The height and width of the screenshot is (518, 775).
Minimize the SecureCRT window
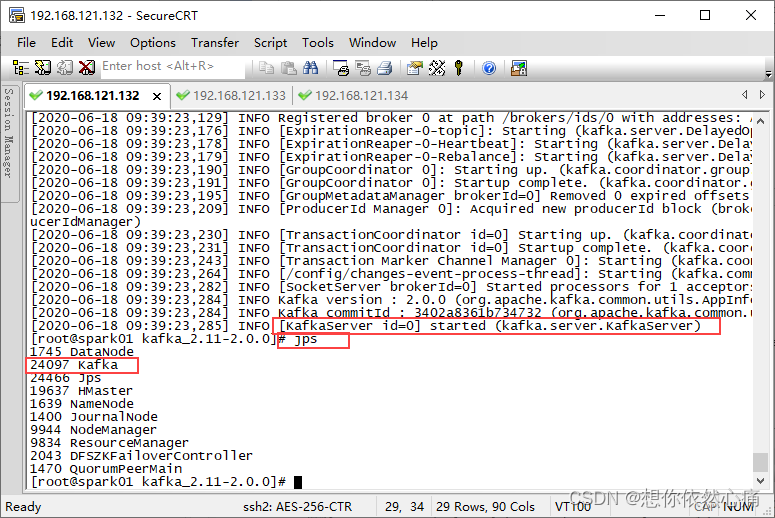point(660,15)
